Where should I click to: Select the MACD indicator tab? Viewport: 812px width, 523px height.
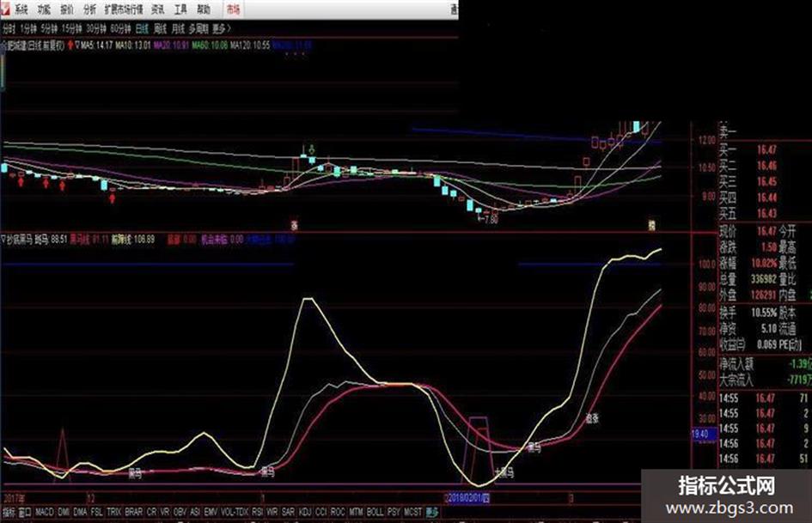(x=45, y=512)
